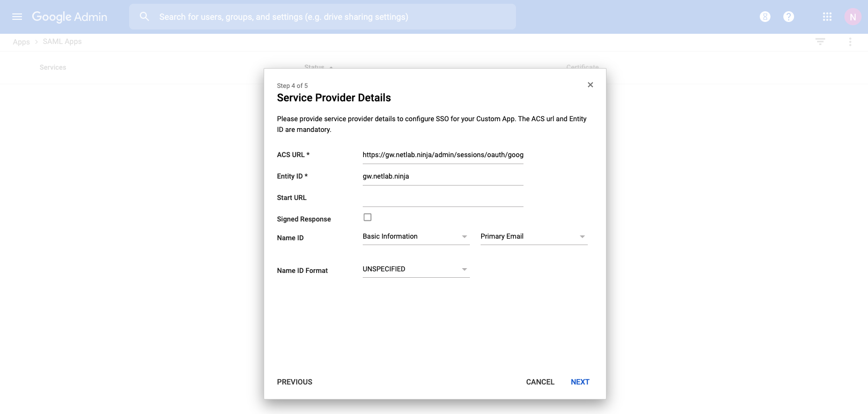Open the help question mark icon
This screenshot has width=868, height=414.
[x=789, y=17]
